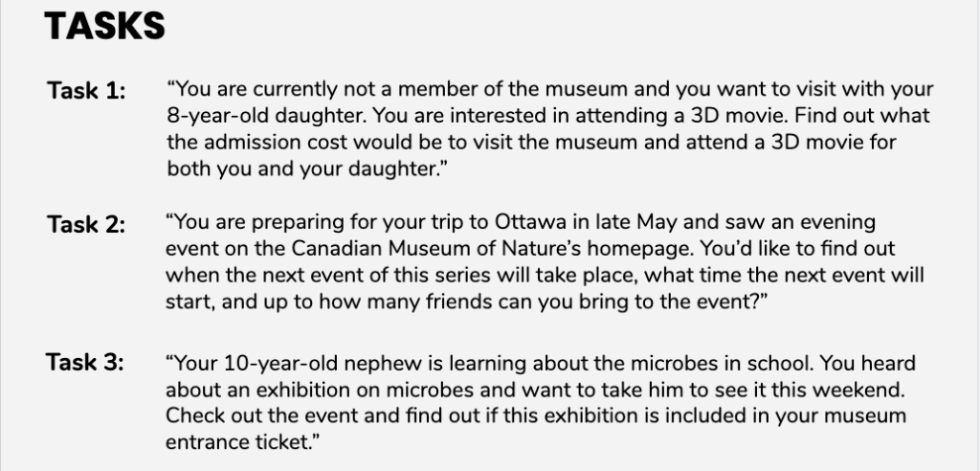980x471 pixels.
Task: Select the Task 3 label
Action: tap(85, 362)
